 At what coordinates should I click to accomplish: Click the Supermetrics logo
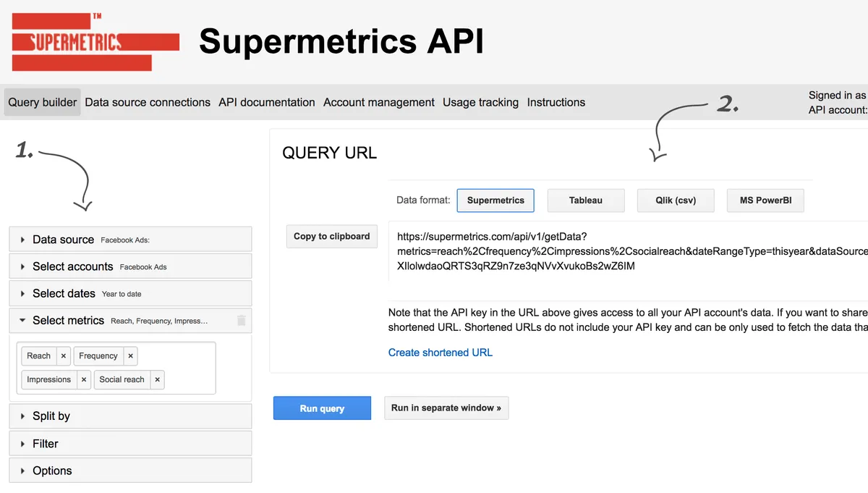pos(95,42)
